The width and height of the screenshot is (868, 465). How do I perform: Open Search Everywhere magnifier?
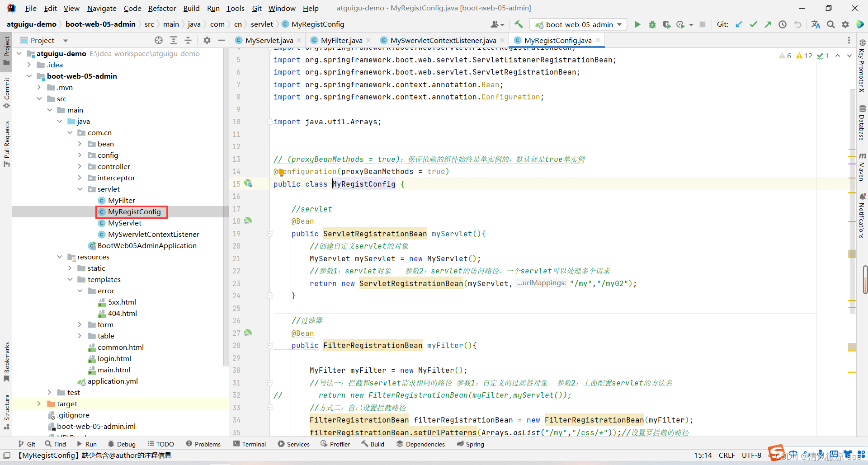point(830,24)
